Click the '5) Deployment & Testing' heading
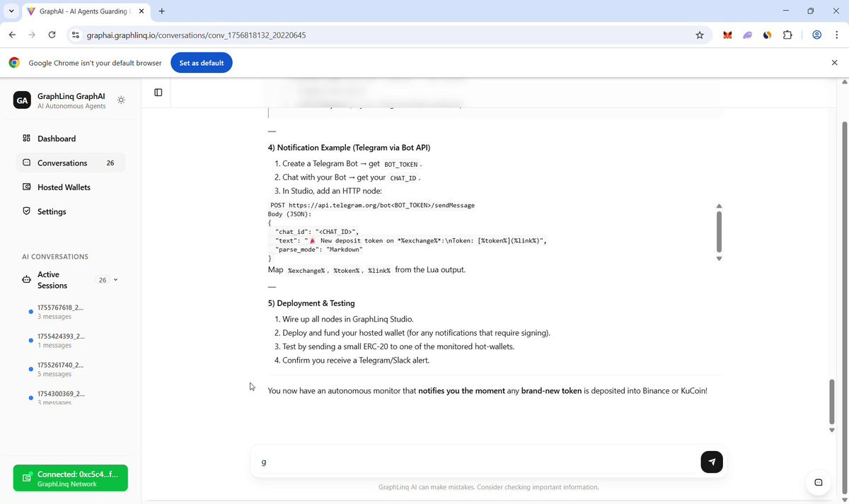 (x=311, y=303)
